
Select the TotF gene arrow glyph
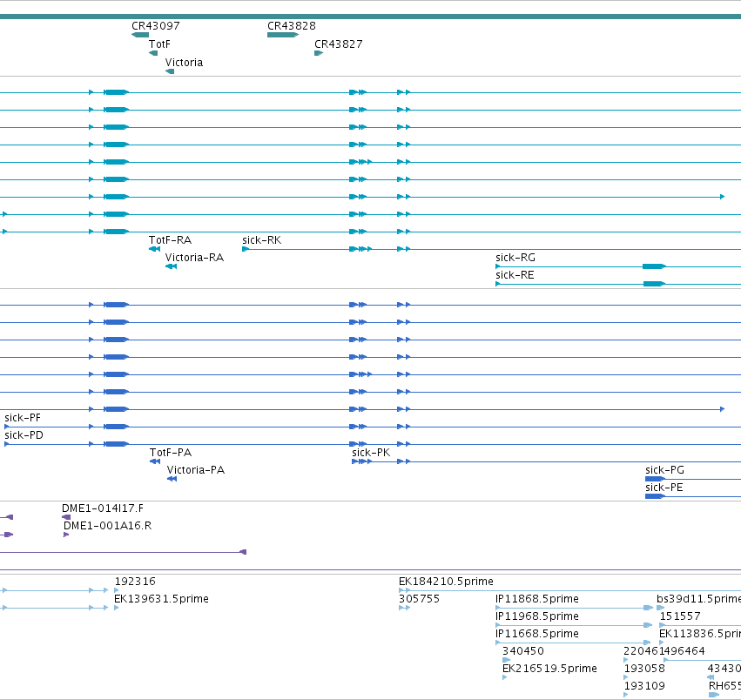pos(153,53)
